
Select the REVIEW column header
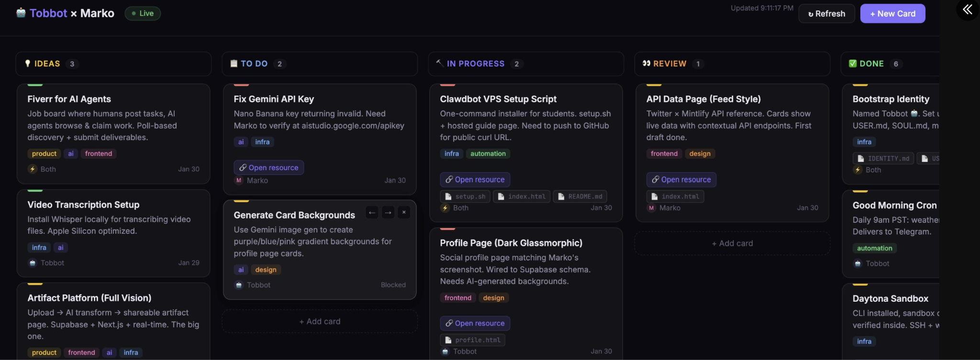(732, 64)
